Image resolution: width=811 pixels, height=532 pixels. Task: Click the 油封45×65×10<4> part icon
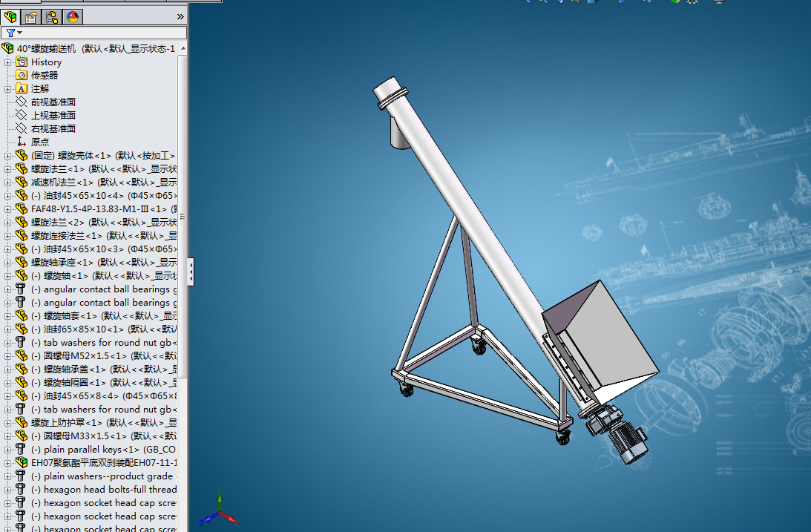tap(22, 195)
